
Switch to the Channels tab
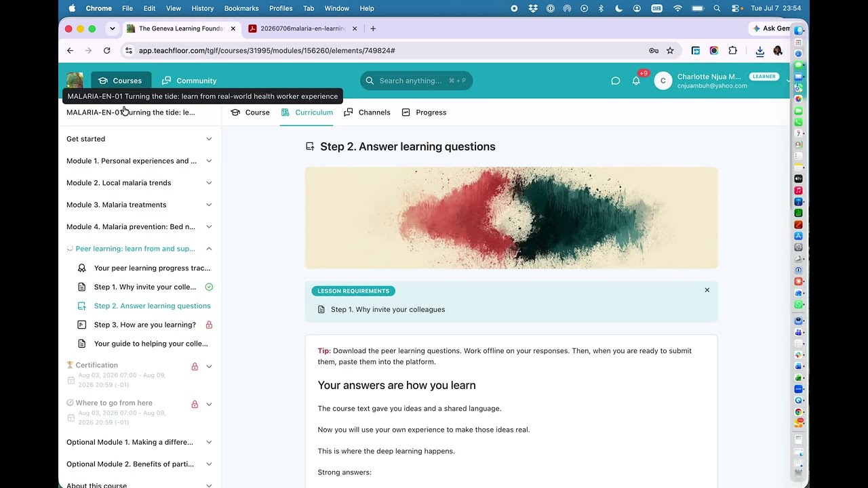[367, 113]
